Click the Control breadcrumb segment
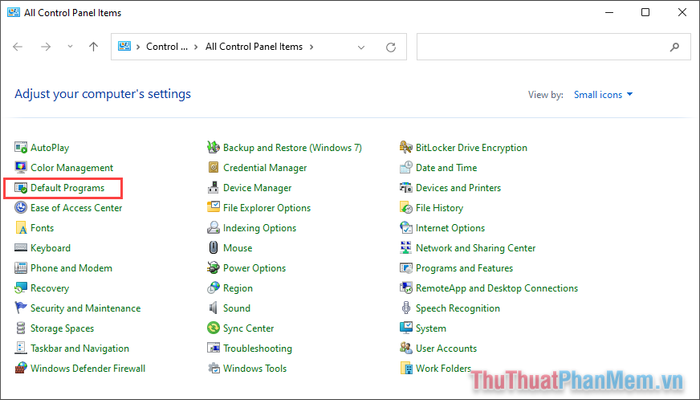The width and height of the screenshot is (700, 400). pyautogui.click(x=167, y=46)
